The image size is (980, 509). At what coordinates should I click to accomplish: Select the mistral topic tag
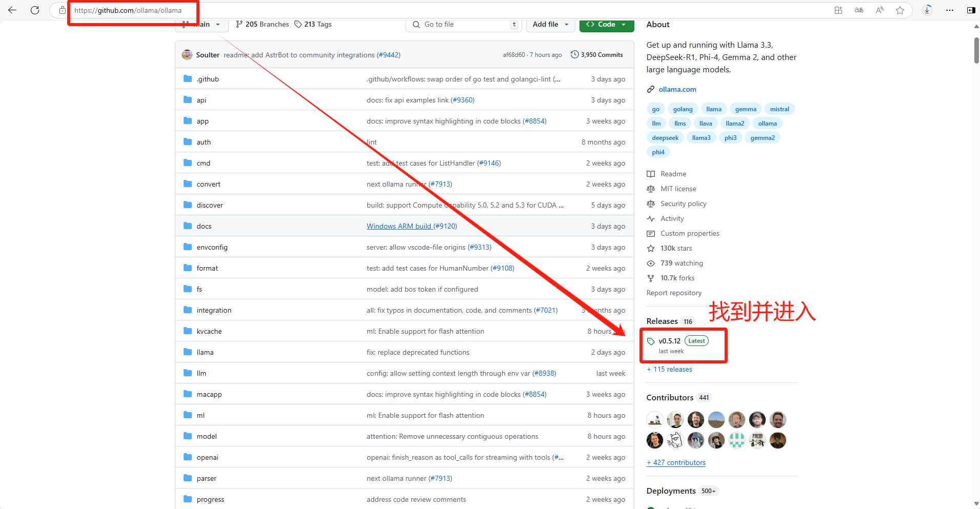coord(779,109)
